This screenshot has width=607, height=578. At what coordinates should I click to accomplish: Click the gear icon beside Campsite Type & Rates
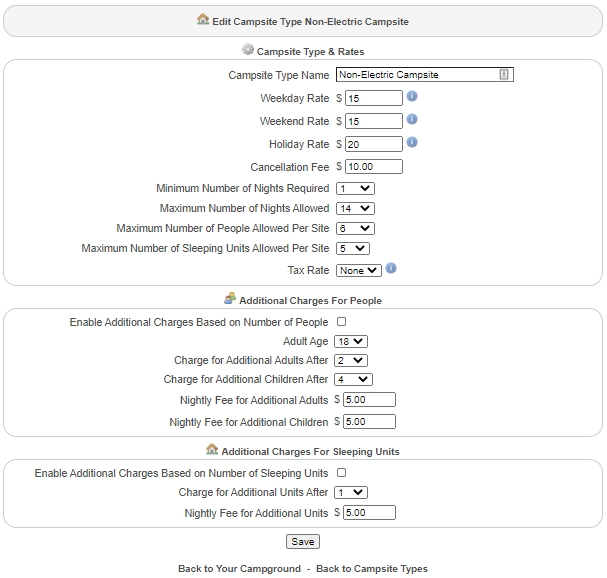coord(248,50)
